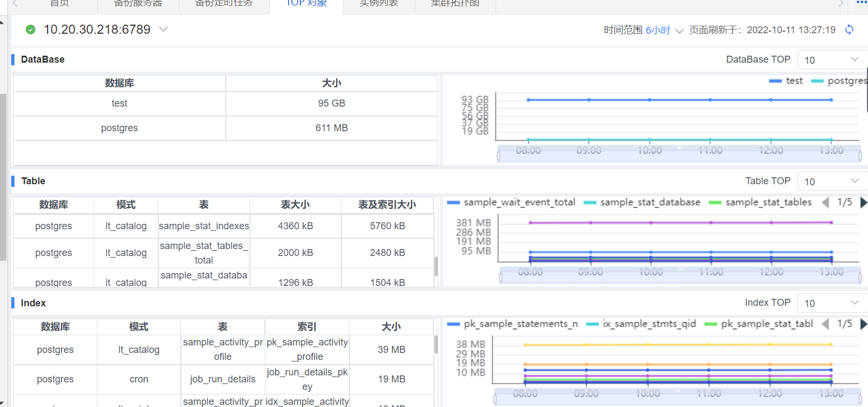Toggle the test series in DataBase chart legend
Image resolution: width=868 pixels, height=407 pixels.
point(786,81)
